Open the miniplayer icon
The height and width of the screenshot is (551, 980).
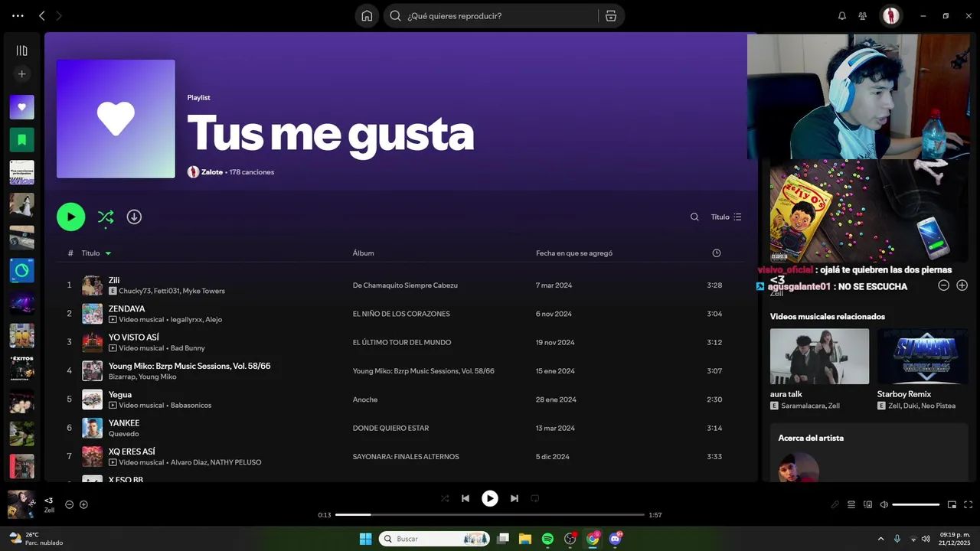[952, 504]
